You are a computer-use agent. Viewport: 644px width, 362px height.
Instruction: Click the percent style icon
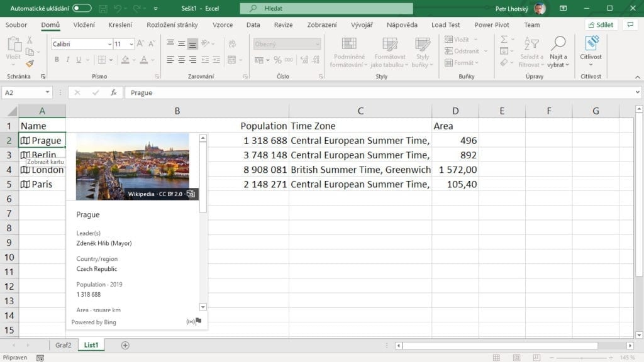(270, 60)
